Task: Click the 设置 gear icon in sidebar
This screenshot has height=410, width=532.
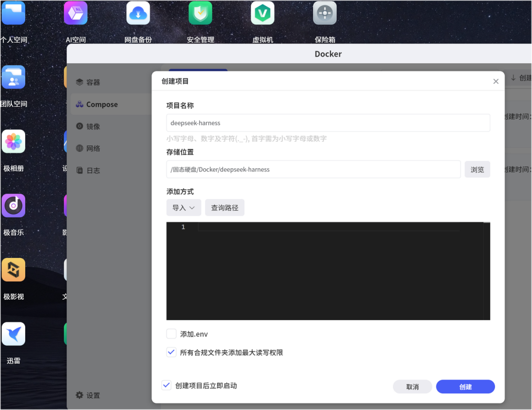Action: pos(79,395)
